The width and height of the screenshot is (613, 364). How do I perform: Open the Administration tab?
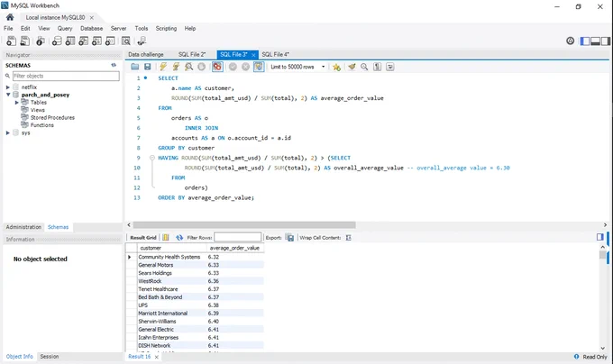23,227
